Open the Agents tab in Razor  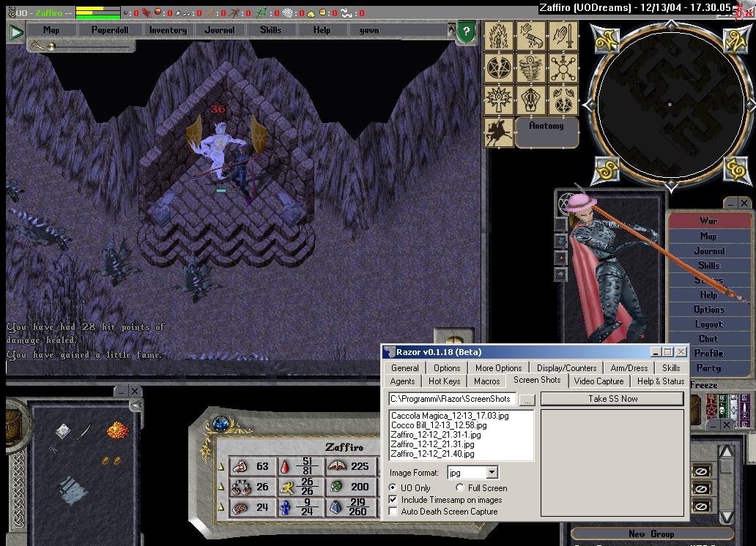point(402,381)
